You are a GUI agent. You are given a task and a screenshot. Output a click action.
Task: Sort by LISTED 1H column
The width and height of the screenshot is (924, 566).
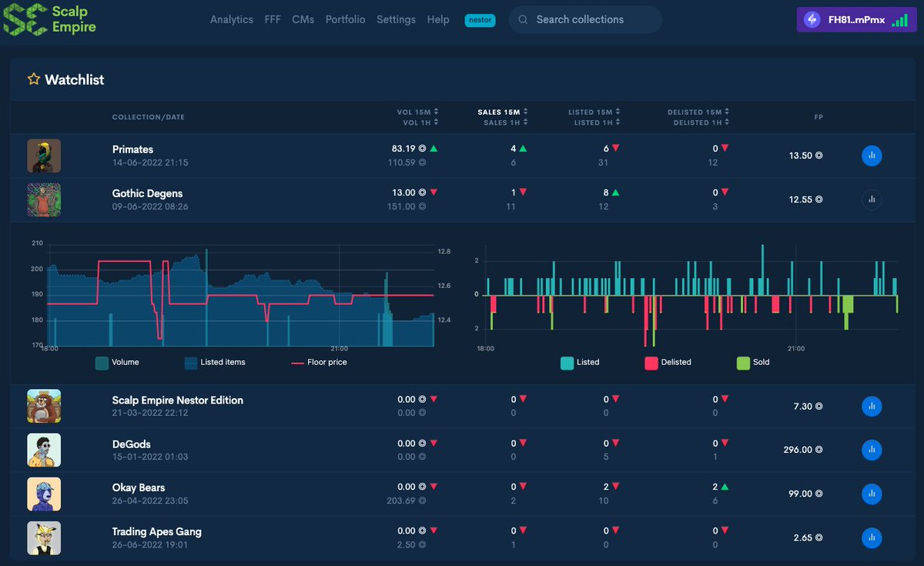[597, 122]
